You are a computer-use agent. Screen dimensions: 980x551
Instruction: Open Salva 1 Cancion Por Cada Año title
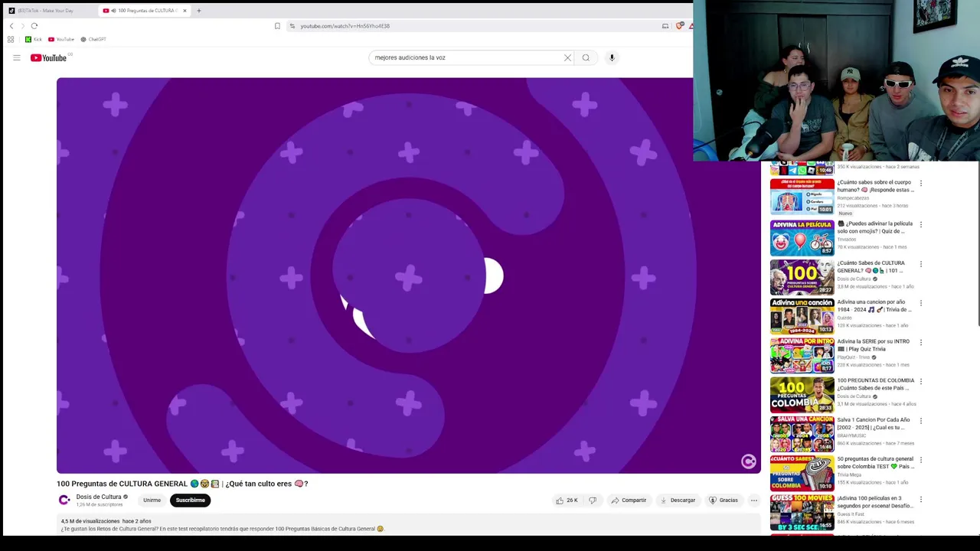coord(874,423)
